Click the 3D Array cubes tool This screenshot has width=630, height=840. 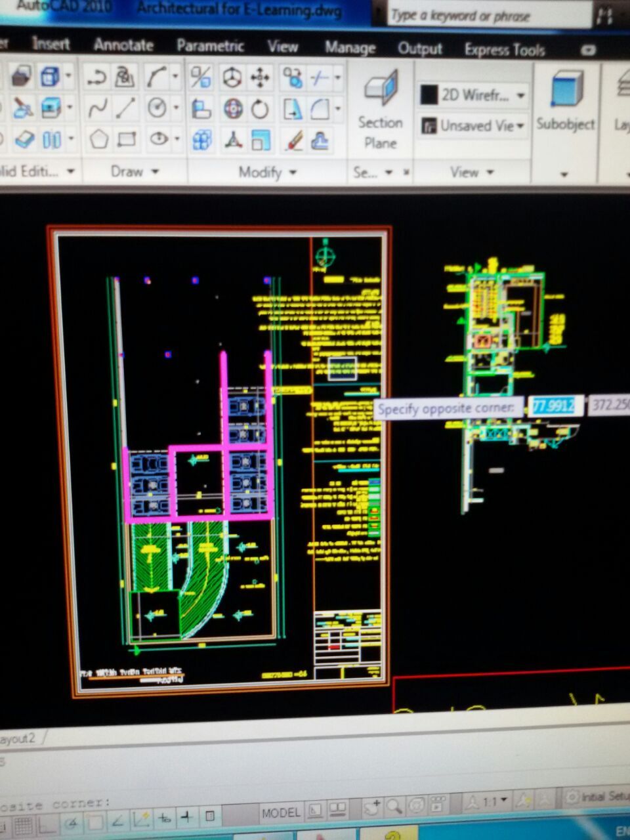pos(202,140)
